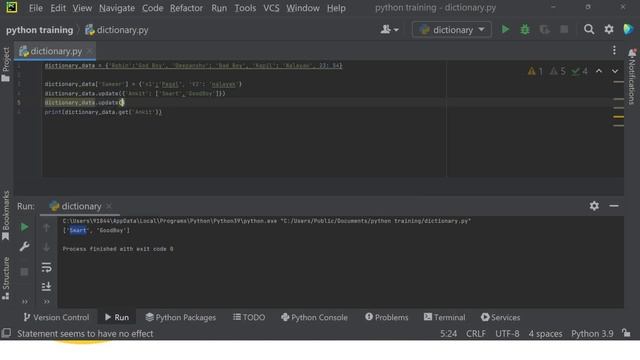
Task: Open the Run tool window button
Action: 117,317
